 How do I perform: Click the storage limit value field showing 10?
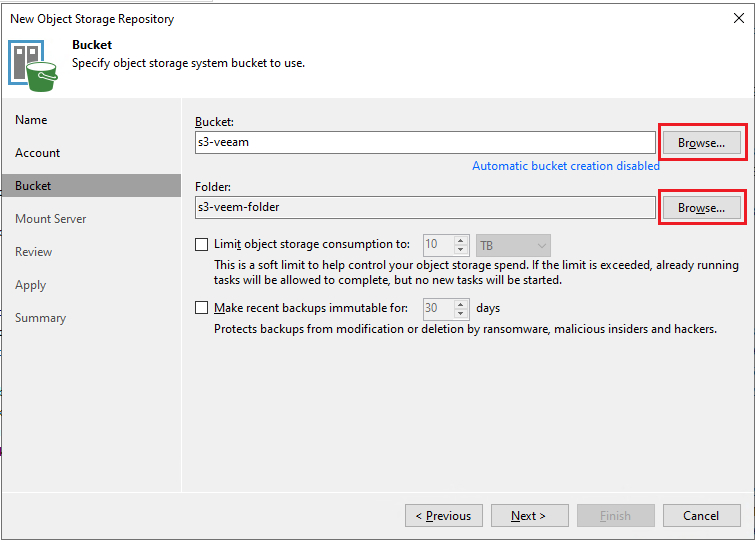click(439, 245)
